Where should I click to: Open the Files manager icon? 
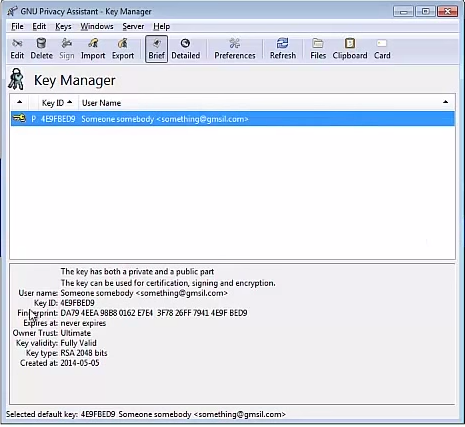[318, 49]
